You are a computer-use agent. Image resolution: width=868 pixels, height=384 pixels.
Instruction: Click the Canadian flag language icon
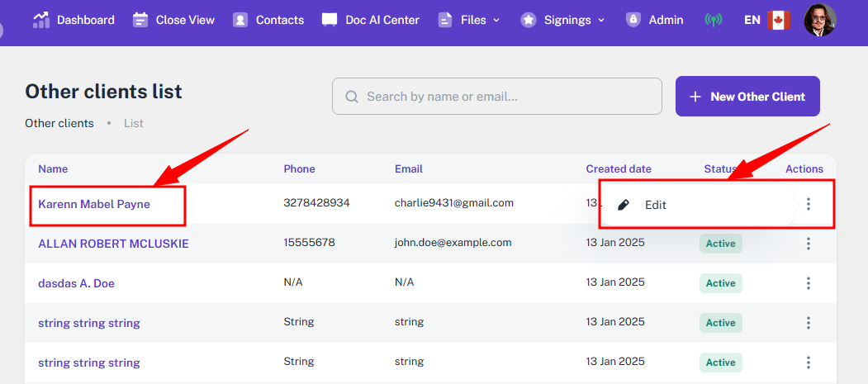pos(779,20)
